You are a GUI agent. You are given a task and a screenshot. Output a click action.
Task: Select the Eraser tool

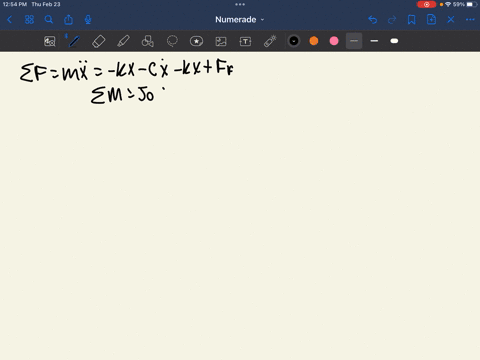pos(99,41)
